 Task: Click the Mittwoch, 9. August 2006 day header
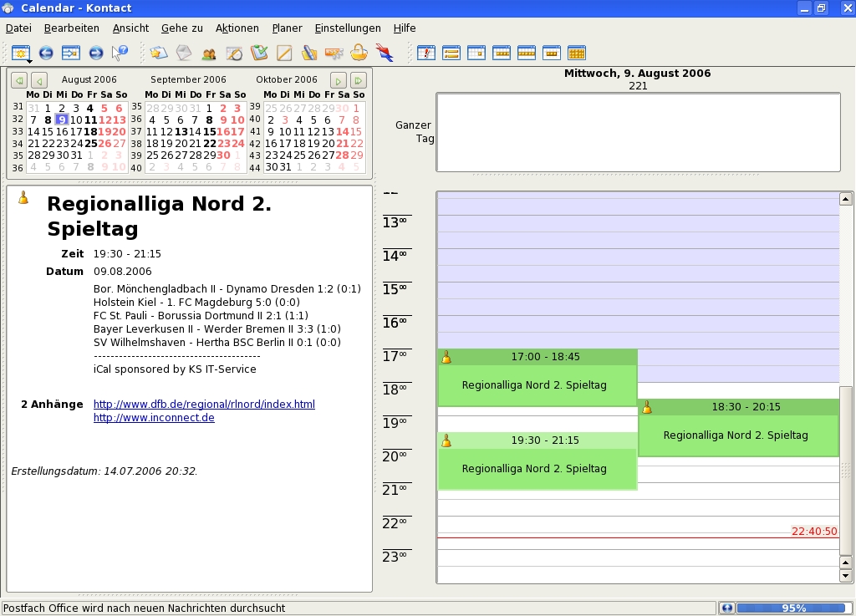point(638,73)
